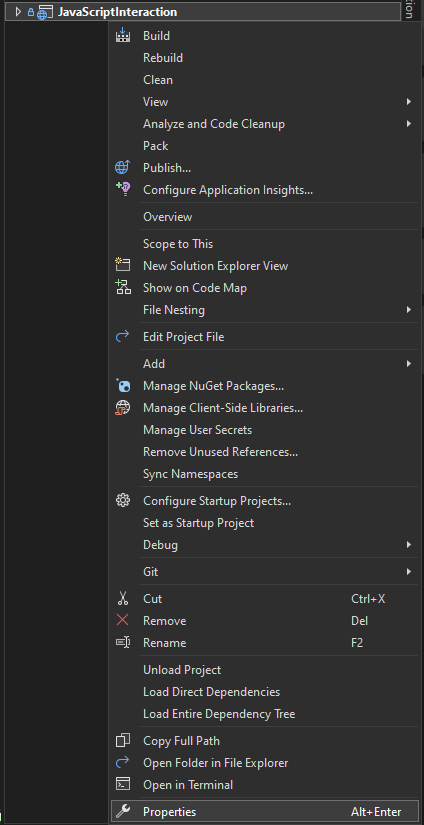Open the Debug menu entry
This screenshot has height=825, width=424.
pos(265,545)
